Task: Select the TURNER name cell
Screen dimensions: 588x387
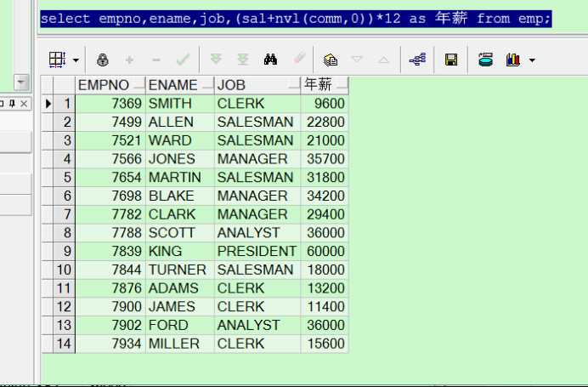Action: [x=179, y=270]
